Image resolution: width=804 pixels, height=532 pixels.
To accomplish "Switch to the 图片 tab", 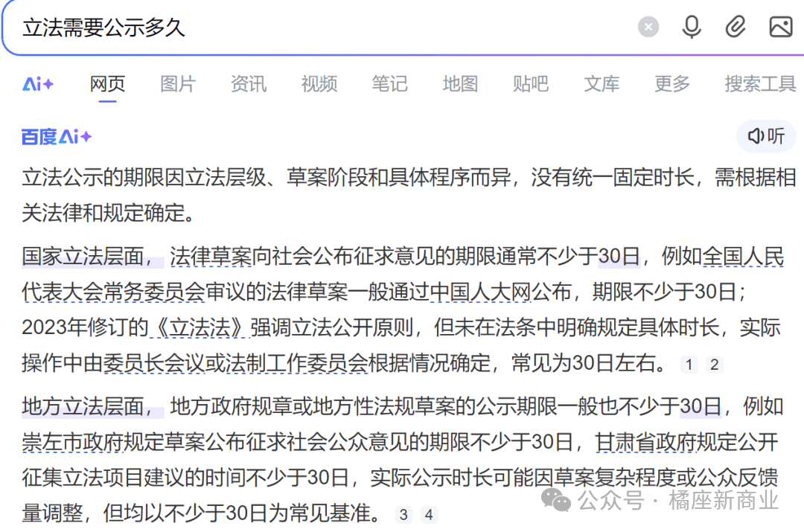I will click(x=178, y=83).
